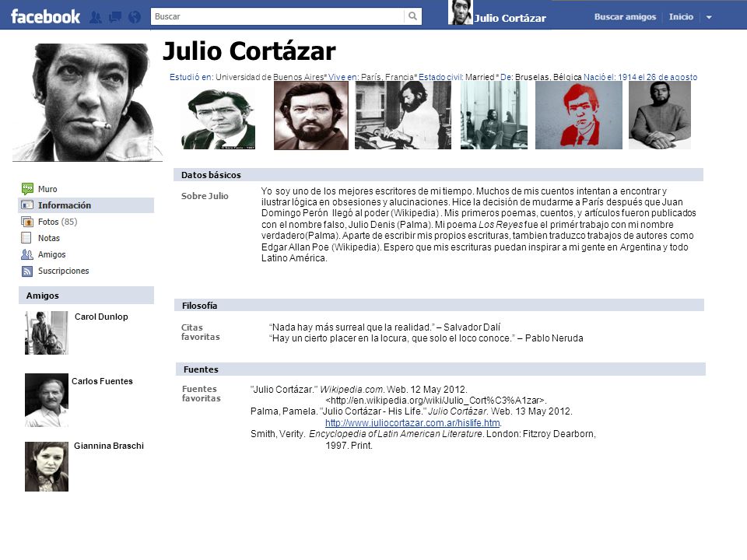
Task: Click the Wikipedia URL citation text
Action: click(x=436, y=401)
